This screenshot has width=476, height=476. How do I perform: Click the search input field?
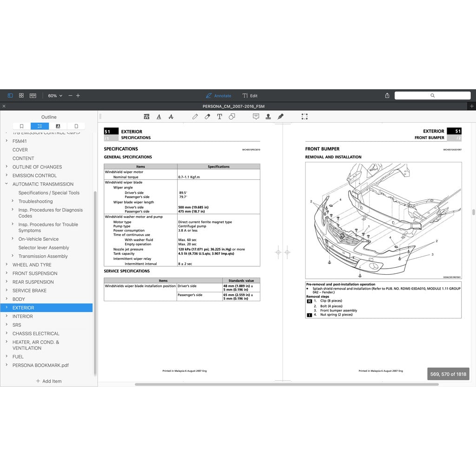432,96
